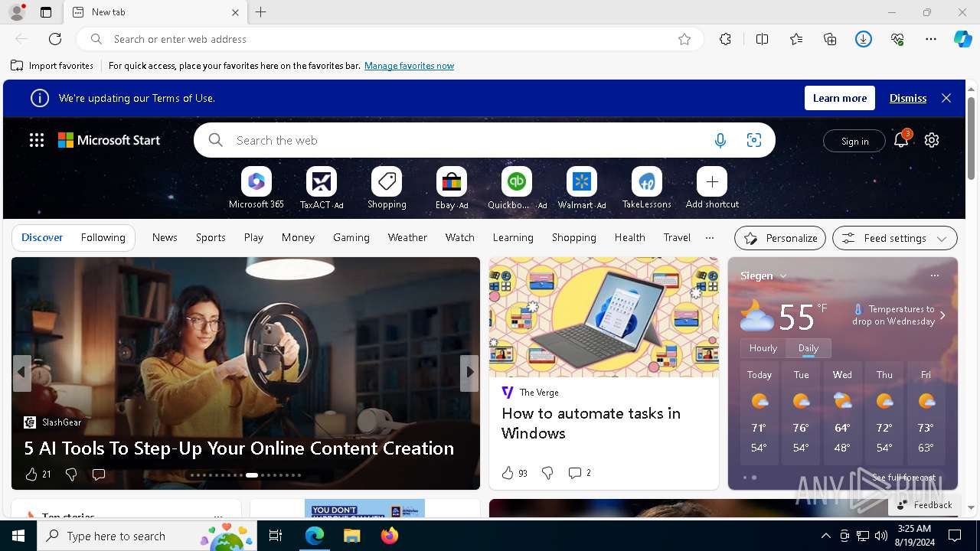
Task: Open the notifications bell
Action: 901,139
